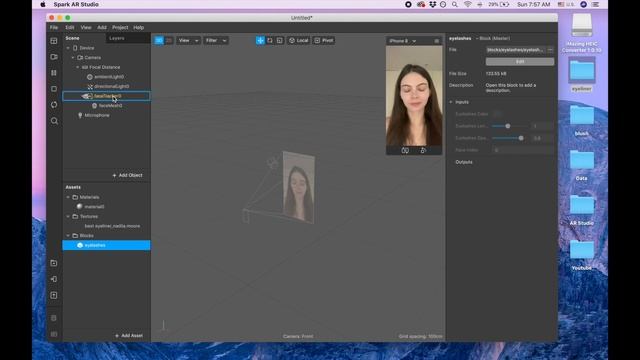Open the magnifier search icon in left sidebar
The image size is (640, 360).
tap(54, 121)
